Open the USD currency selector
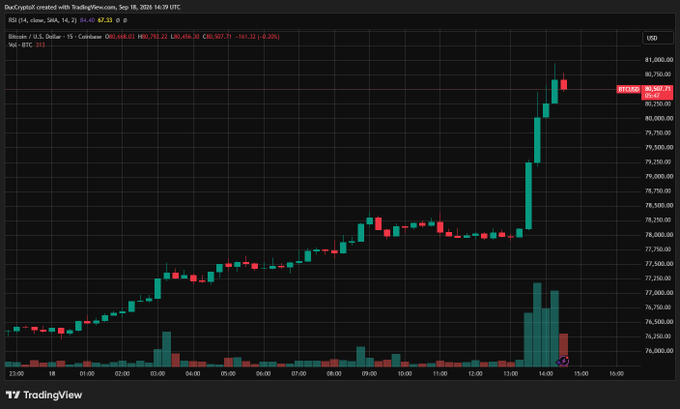The image size is (680, 409). [657, 38]
